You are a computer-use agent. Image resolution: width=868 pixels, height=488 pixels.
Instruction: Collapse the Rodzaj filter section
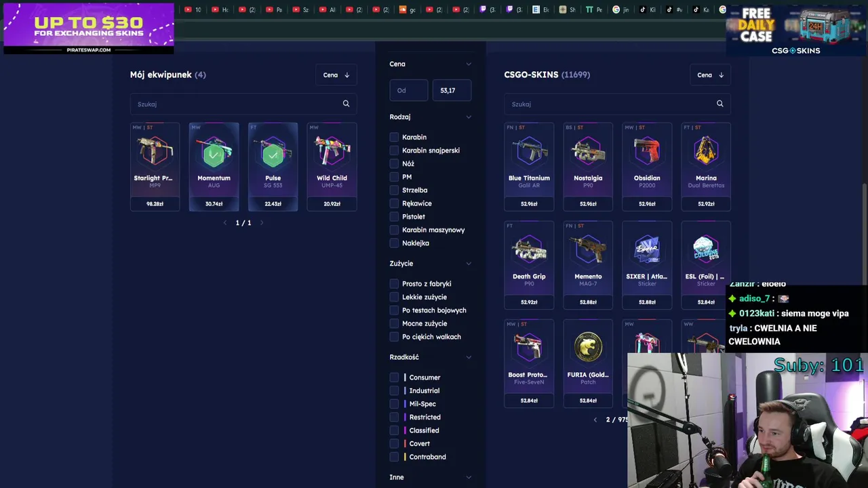point(468,117)
